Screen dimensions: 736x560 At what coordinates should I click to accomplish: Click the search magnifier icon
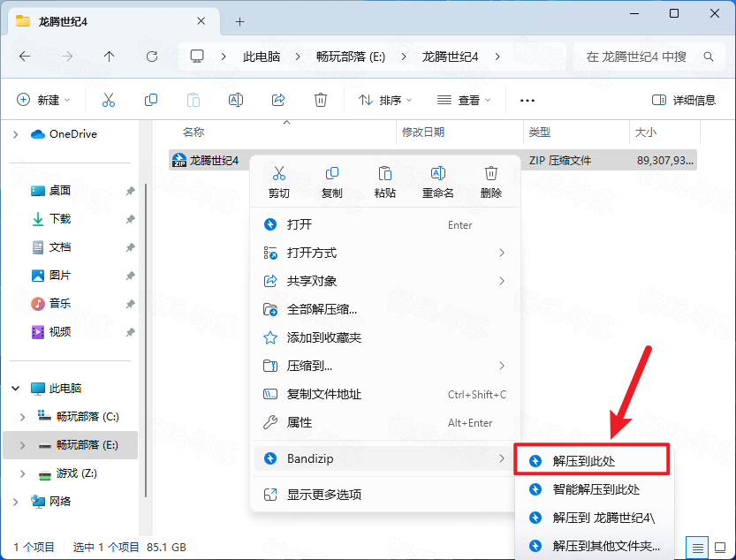[x=709, y=57]
